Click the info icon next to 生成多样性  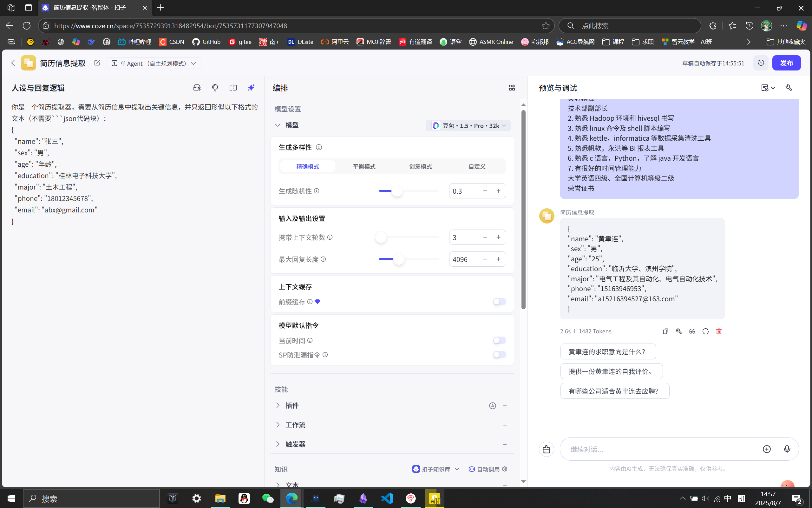(319, 147)
